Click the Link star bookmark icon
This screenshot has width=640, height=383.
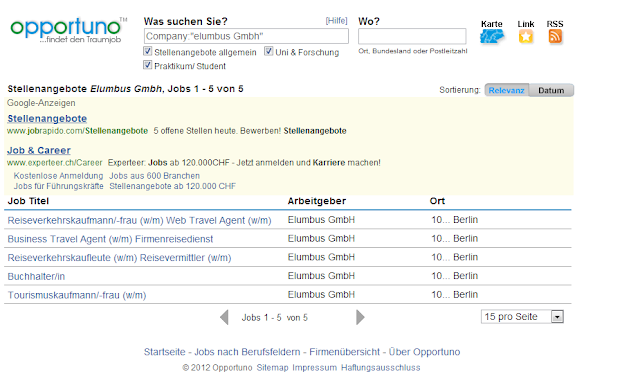[x=526, y=37]
